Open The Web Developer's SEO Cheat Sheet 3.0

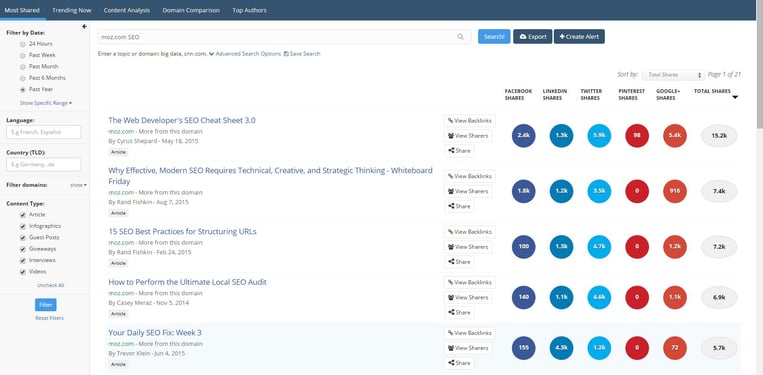(x=182, y=121)
